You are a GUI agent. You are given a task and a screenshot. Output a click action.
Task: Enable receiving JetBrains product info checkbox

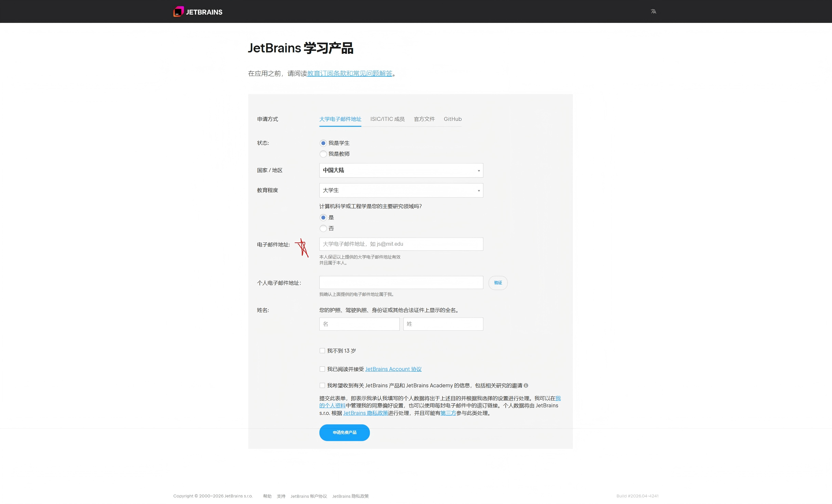(322, 385)
